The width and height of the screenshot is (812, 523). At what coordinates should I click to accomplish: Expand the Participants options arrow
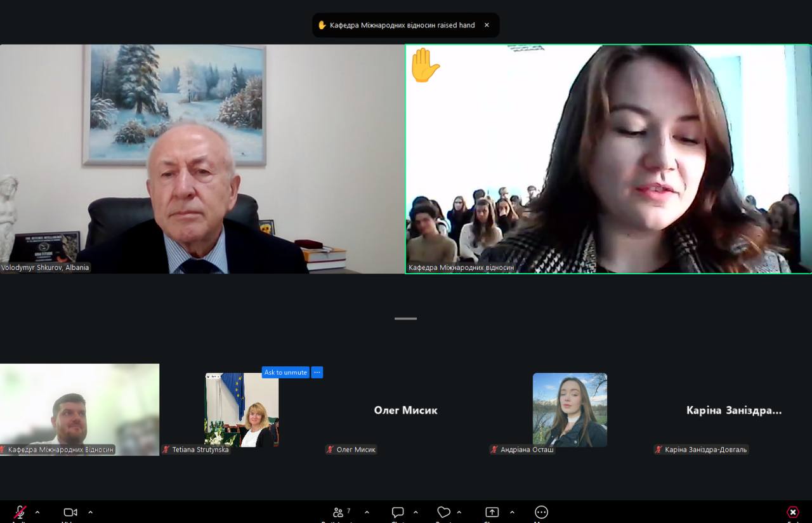[x=367, y=512]
